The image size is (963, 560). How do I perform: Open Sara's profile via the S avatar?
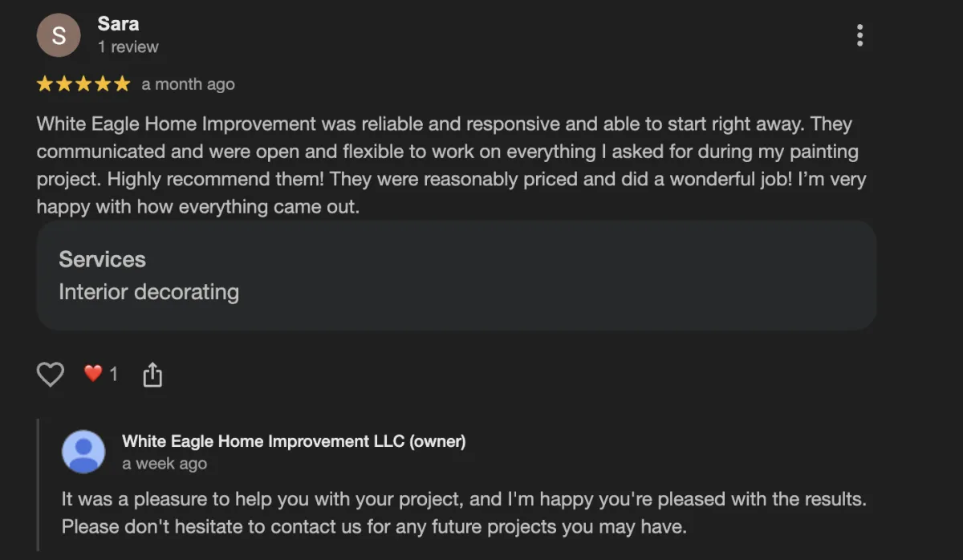pos(59,35)
